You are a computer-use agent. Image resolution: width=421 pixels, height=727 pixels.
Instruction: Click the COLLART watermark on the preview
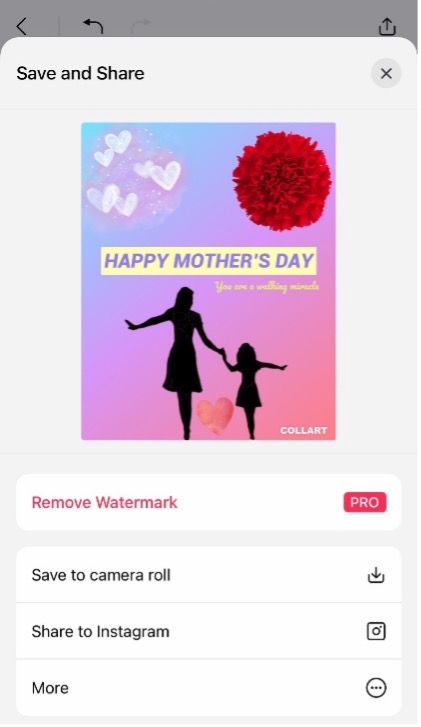pyautogui.click(x=304, y=431)
